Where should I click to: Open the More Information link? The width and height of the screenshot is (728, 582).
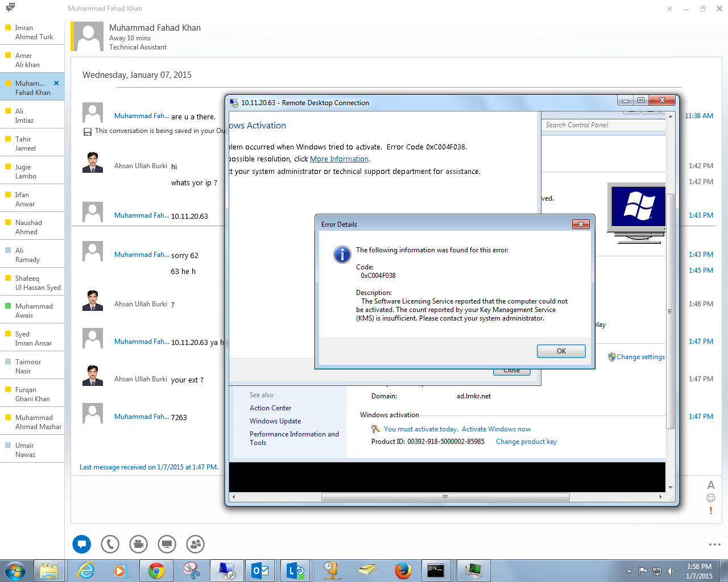click(339, 159)
